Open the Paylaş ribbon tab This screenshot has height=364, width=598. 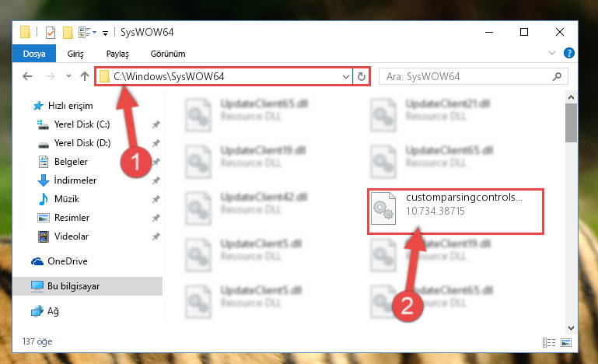[117, 54]
